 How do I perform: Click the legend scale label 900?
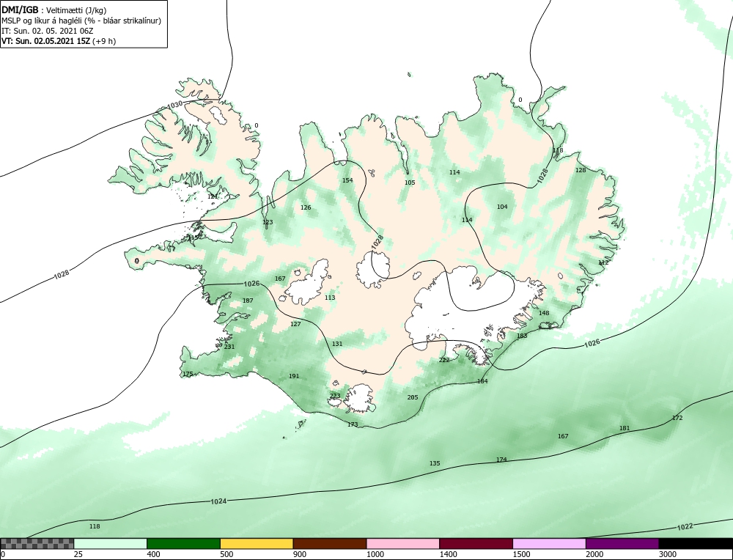coord(300,554)
